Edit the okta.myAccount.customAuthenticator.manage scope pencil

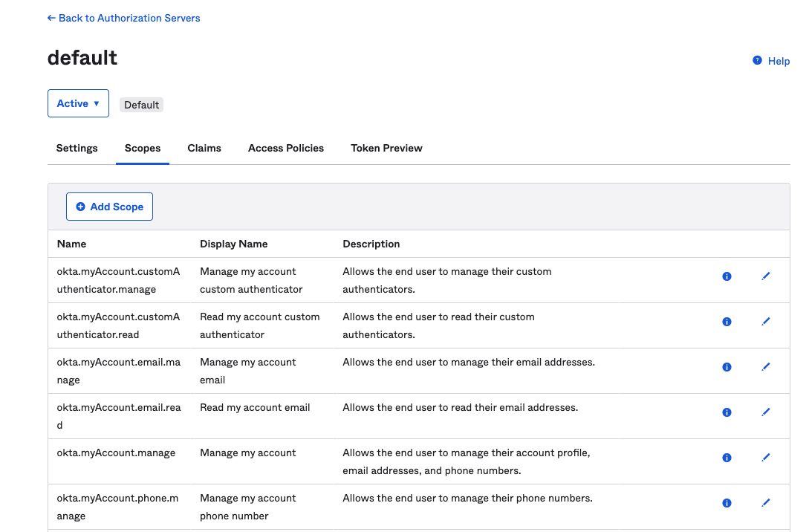point(766,276)
